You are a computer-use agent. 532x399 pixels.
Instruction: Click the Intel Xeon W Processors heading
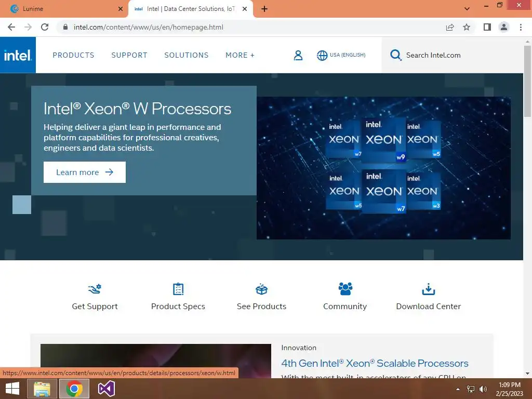coord(137,109)
